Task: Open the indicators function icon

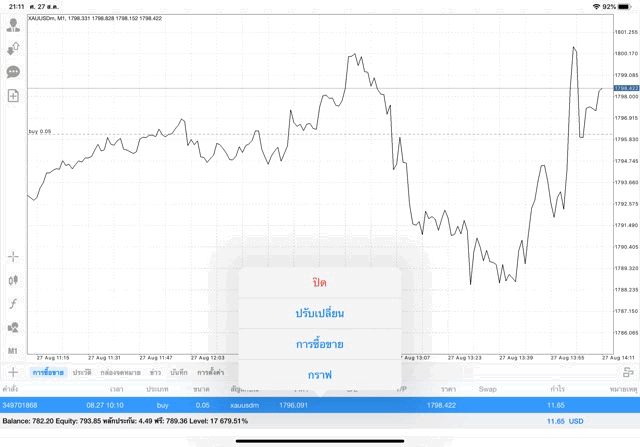Action: (13, 304)
